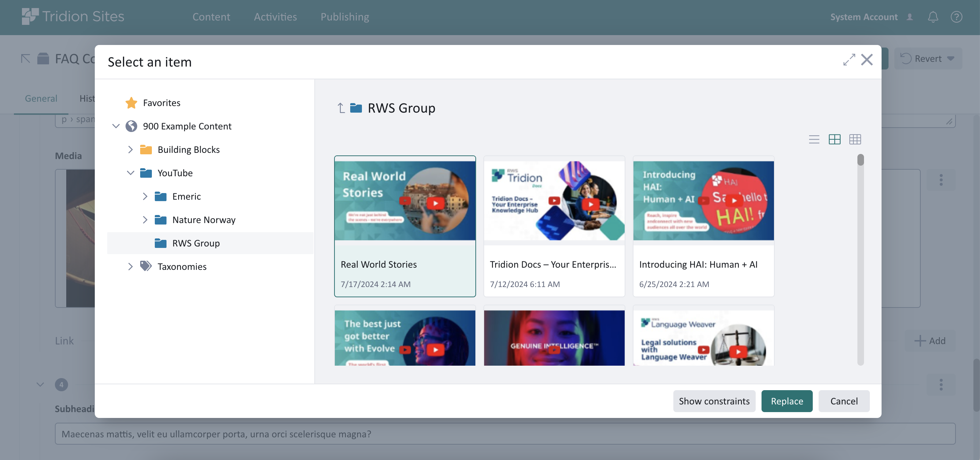Open notifications bell icon

pyautogui.click(x=933, y=17)
